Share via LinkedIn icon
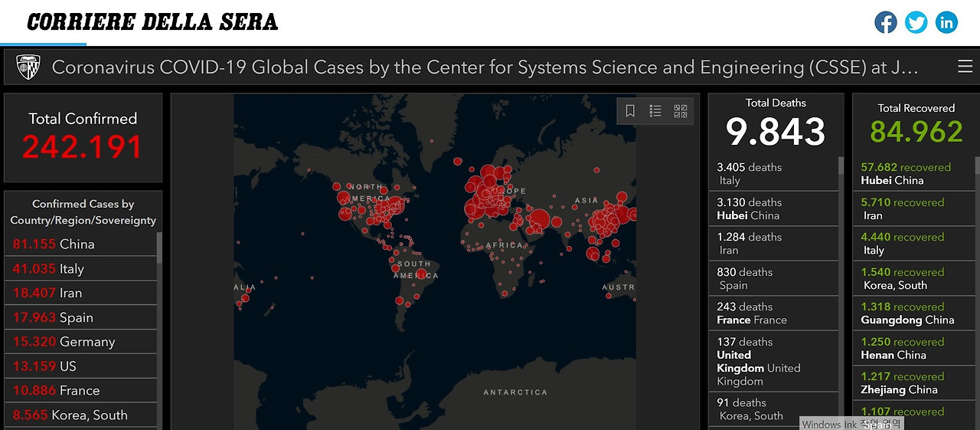The height and width of the screenshot is (430, 980). pyautogui.click(x=947, y=22)
